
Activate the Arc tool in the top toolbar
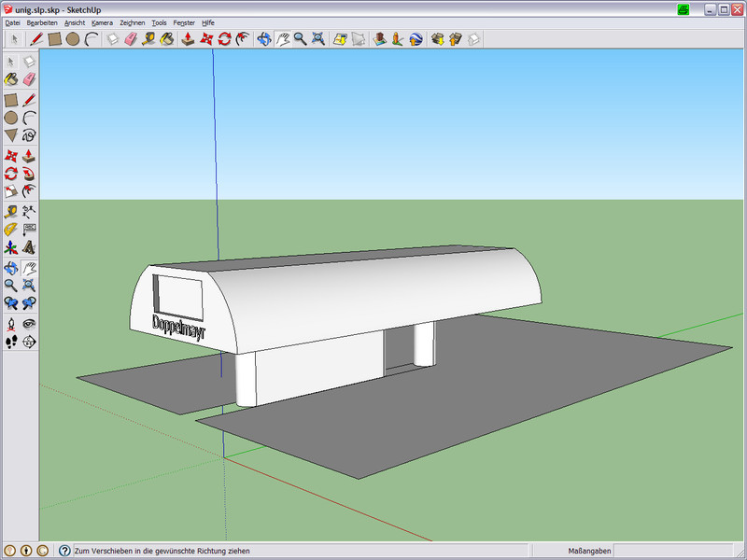[91, 39]
